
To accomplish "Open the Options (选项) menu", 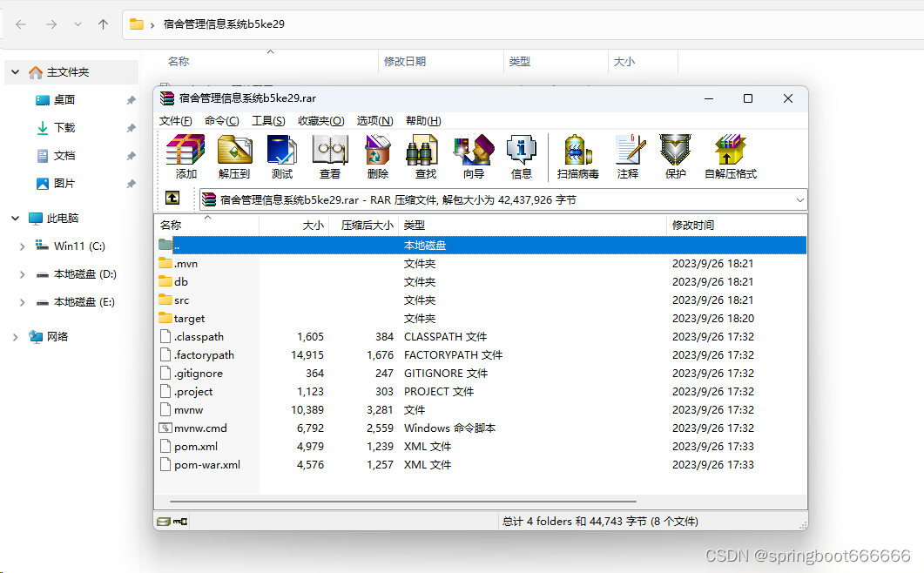I will (374, 121).
